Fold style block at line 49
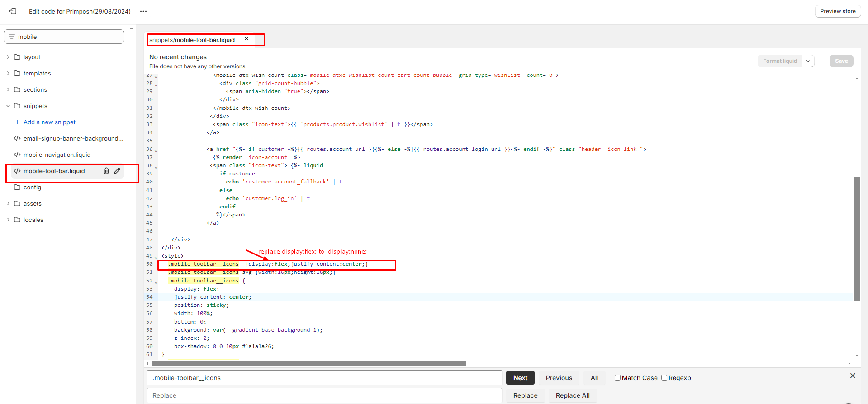Screen dimensions: 868x404 pos(156,257)
